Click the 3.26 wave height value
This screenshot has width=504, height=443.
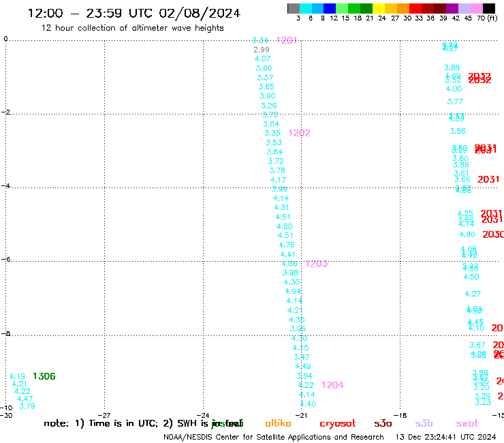(269, 106)
